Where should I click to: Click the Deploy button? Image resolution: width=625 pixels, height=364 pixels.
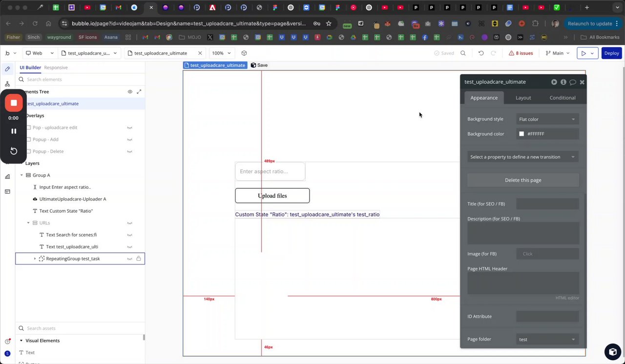(x=612, y=53)
